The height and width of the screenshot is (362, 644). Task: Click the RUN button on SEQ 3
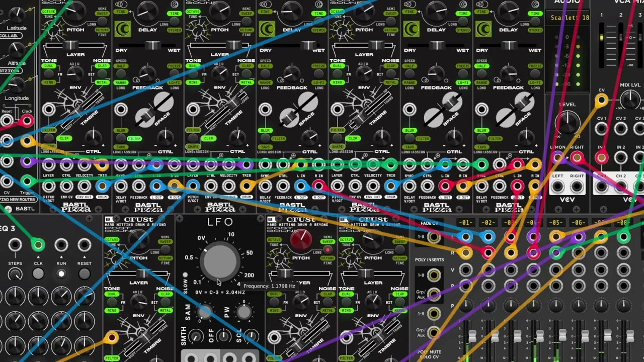coord(61,274)
